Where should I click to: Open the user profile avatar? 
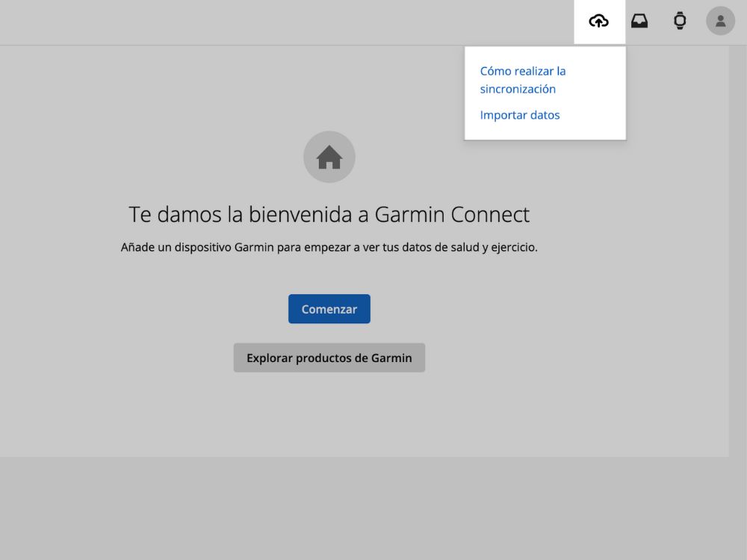[x=720, y=21]
